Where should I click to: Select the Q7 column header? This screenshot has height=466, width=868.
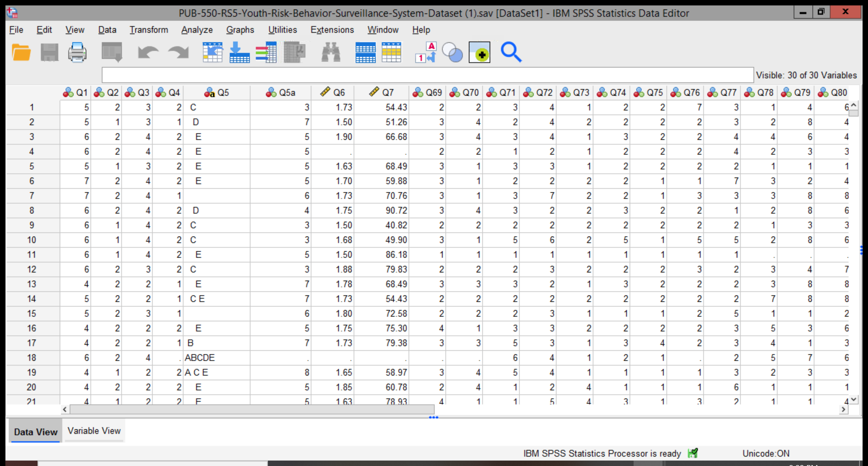pyautogui.click(x=382, y=92)
